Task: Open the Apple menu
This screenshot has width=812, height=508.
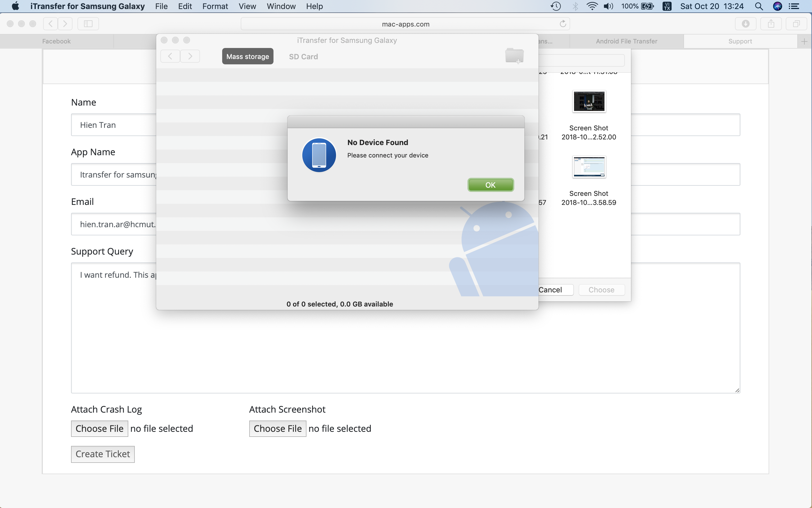Action: (16, 6)
